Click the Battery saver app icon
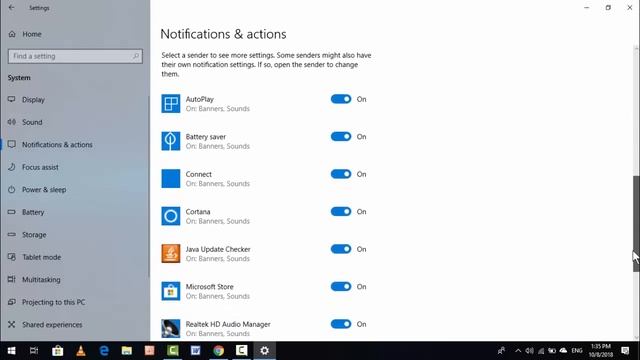 pos(171,141)
